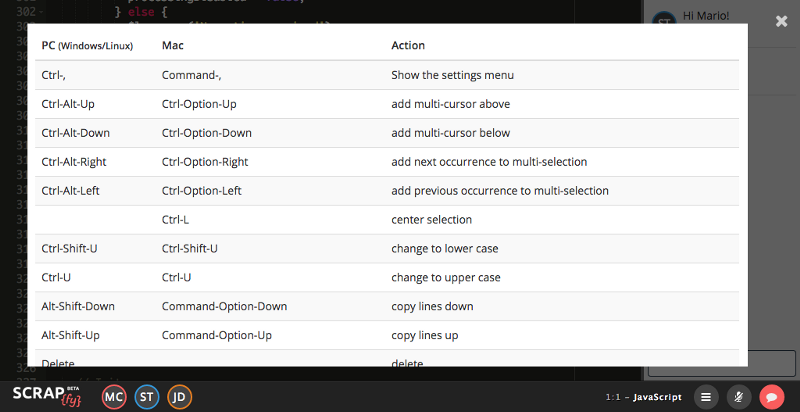
Task: Toggle the muted microphone button
Action: [x=739, y=397]
